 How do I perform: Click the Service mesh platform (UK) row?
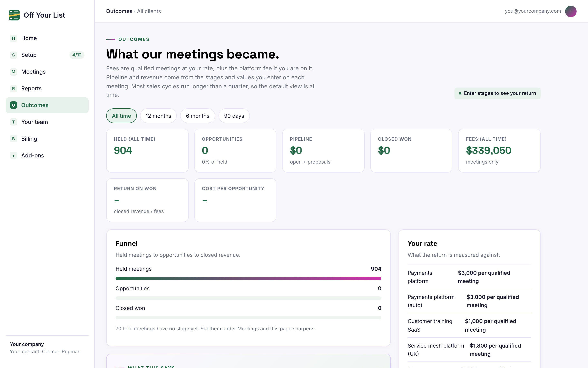pyautogui.click(x=469, y=350)
